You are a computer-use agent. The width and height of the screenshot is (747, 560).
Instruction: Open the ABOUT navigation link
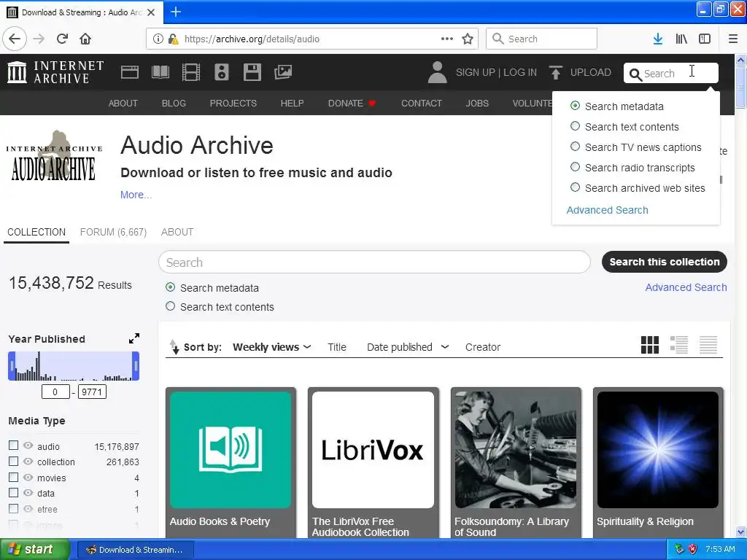[x=123, y=103]
